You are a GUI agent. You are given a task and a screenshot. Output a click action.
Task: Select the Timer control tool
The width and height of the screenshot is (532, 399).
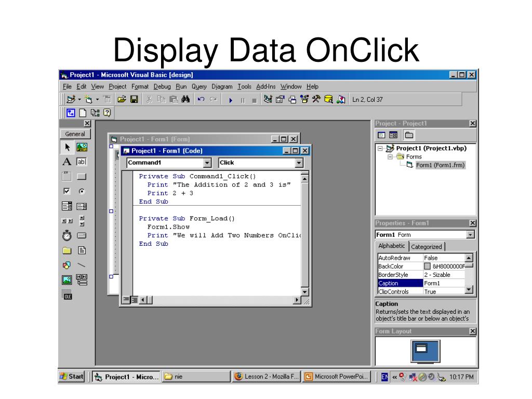[67, 235]
